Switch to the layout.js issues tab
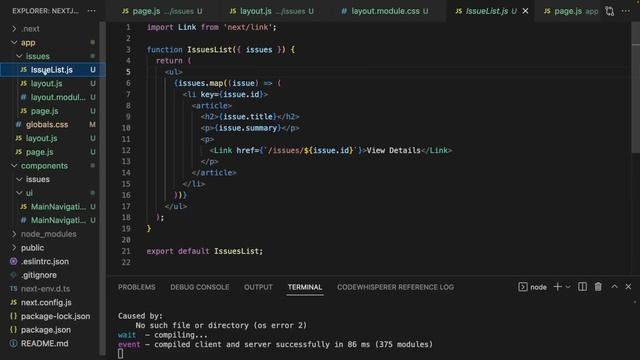Viewport: 640px width, 360px height. click(271, 11)
